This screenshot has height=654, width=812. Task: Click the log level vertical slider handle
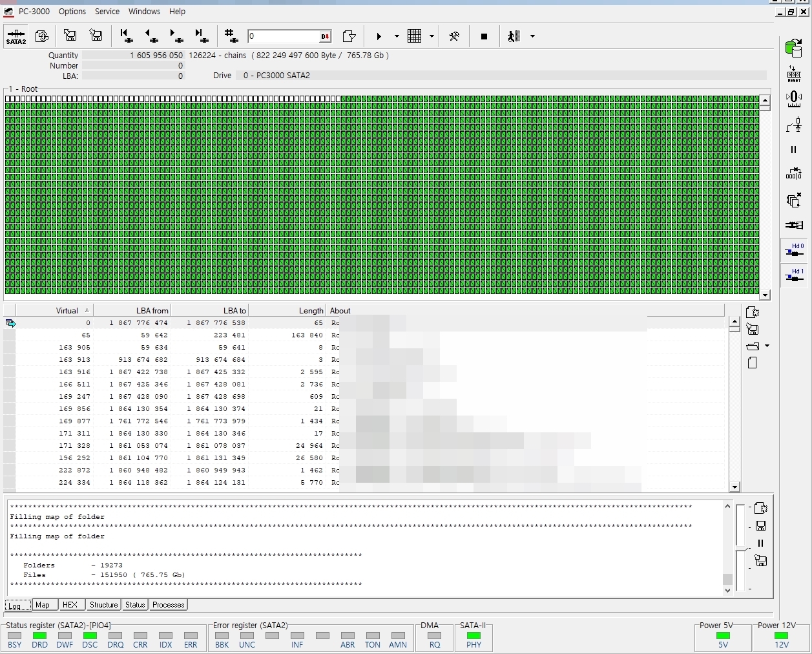tap(741, 550)
